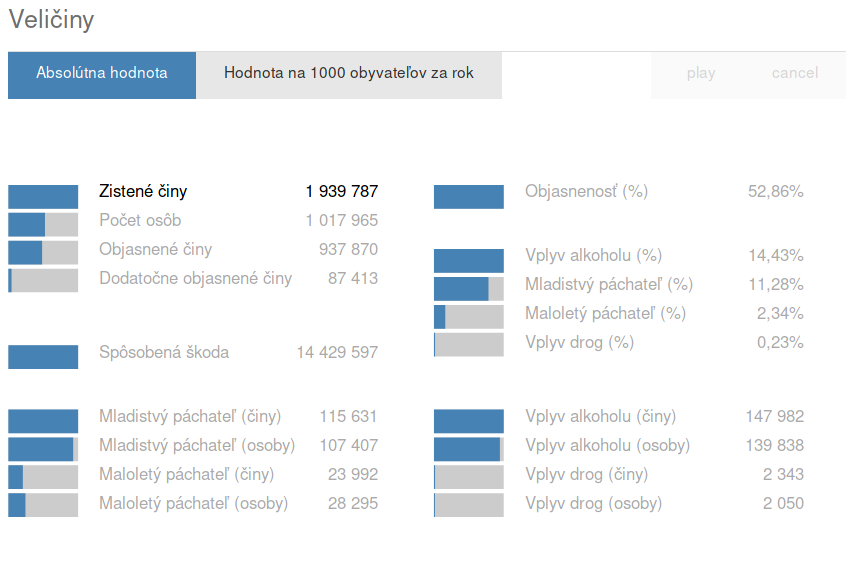Select Maloletý páchateľ (%) label

(x=605, y=313)
